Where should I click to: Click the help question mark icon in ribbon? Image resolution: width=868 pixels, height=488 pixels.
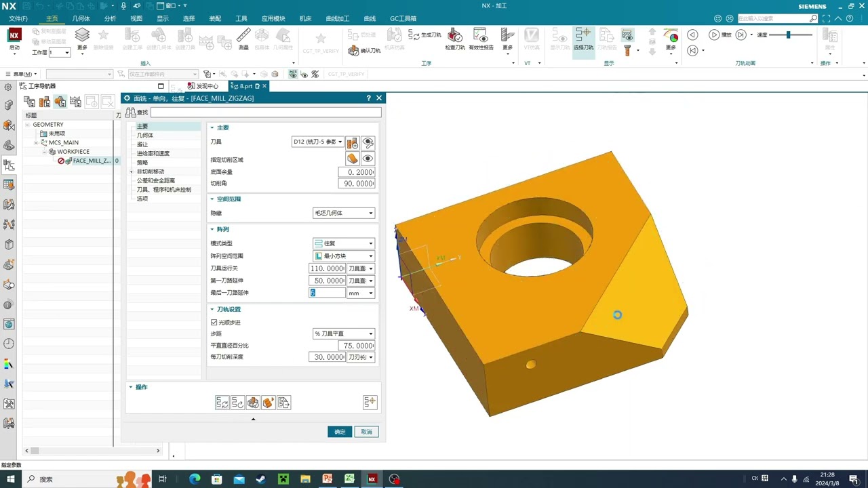click(x=850, y=18)
